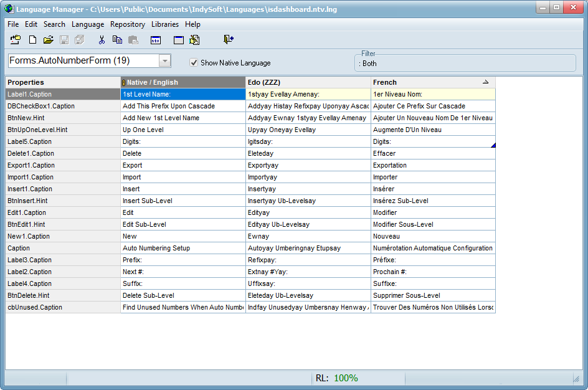The width and height of the screenshot is (588, 390).
Task: Click the Properties column header
Action: coord(62,82)
